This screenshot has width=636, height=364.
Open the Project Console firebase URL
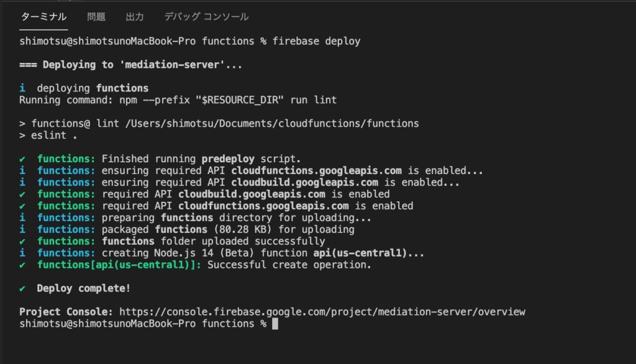(x=322, y=312)
